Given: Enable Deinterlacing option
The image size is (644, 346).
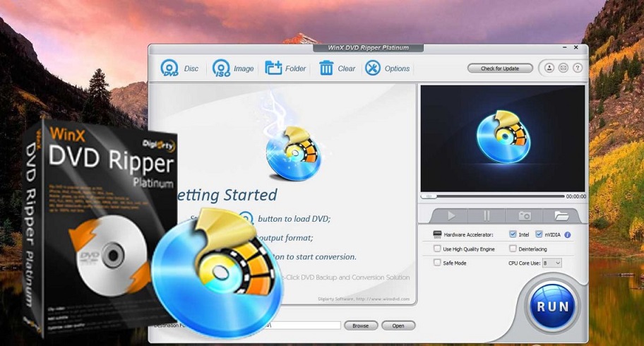Looking at the screenshot, I should click(x=513, y=249).
